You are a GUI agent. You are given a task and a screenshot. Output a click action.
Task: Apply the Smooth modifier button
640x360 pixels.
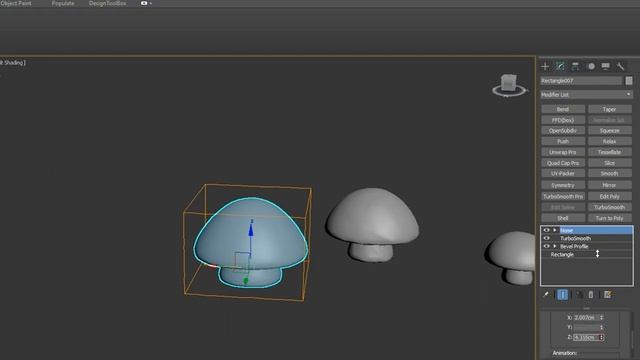609,173
